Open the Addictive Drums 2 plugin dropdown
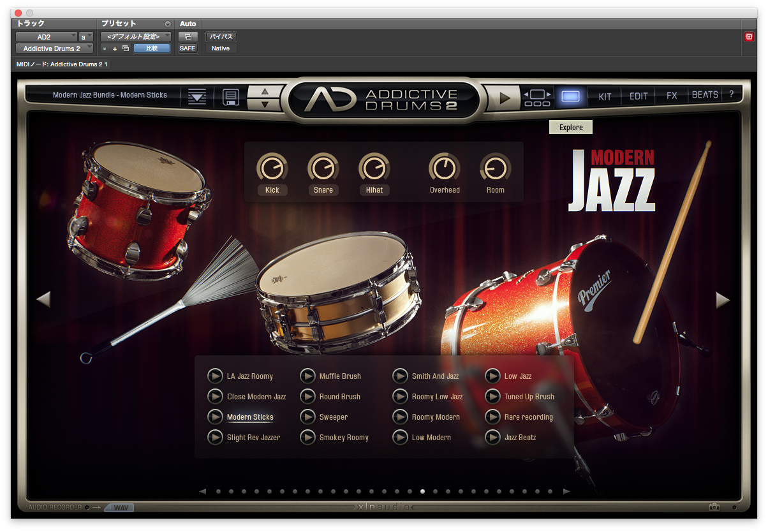768x532 pixels. [55, 48]
